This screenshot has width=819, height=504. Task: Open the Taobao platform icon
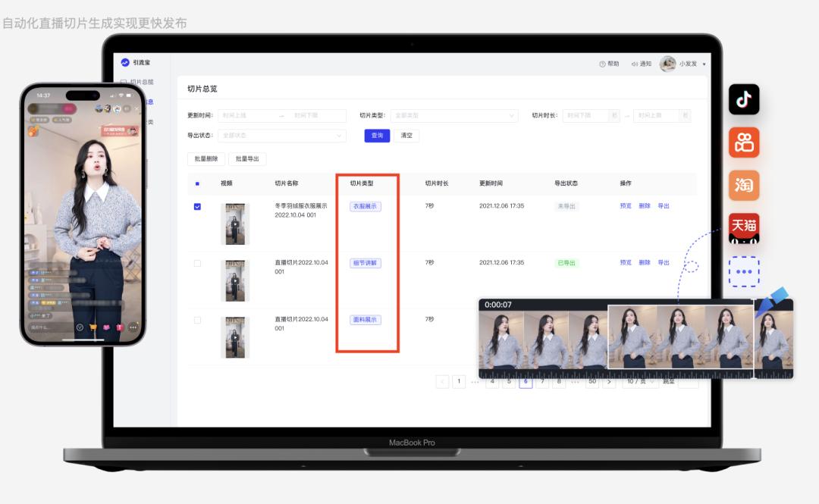click(744, 186)
